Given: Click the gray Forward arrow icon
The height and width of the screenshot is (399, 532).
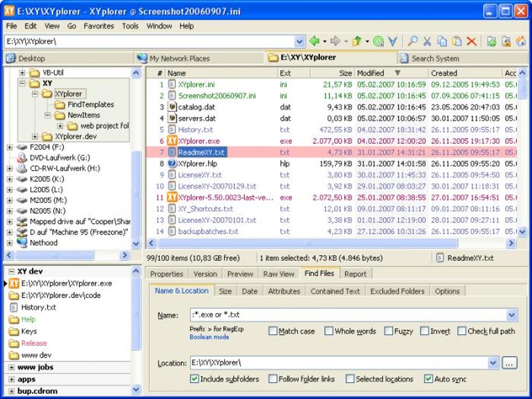Looking at the screenshot, I should [x=335, y=41].
